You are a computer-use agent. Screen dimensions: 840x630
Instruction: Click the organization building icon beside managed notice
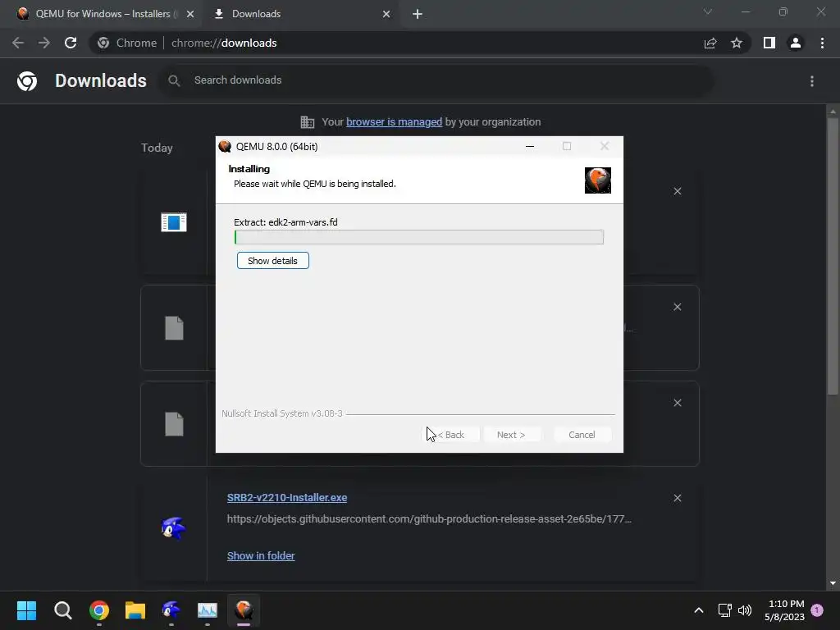pyautogui.click(x=308, y=122)
